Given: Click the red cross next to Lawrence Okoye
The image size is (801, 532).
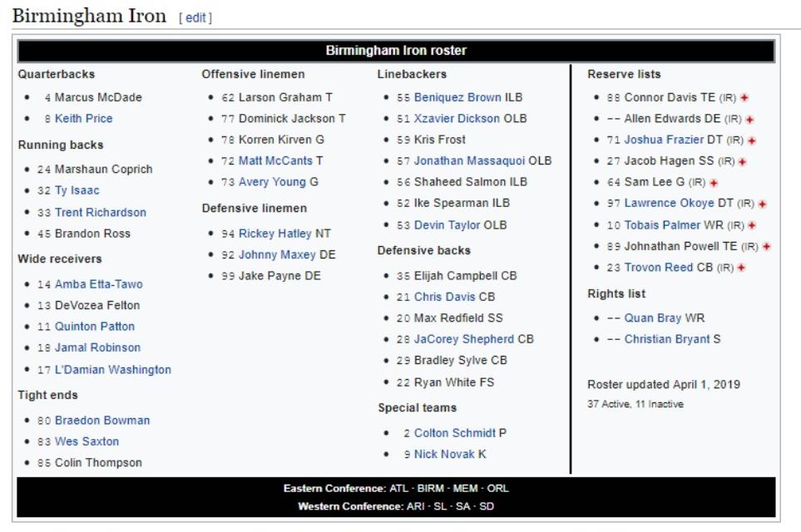Looking at the screenshot, I should point(762,204).
